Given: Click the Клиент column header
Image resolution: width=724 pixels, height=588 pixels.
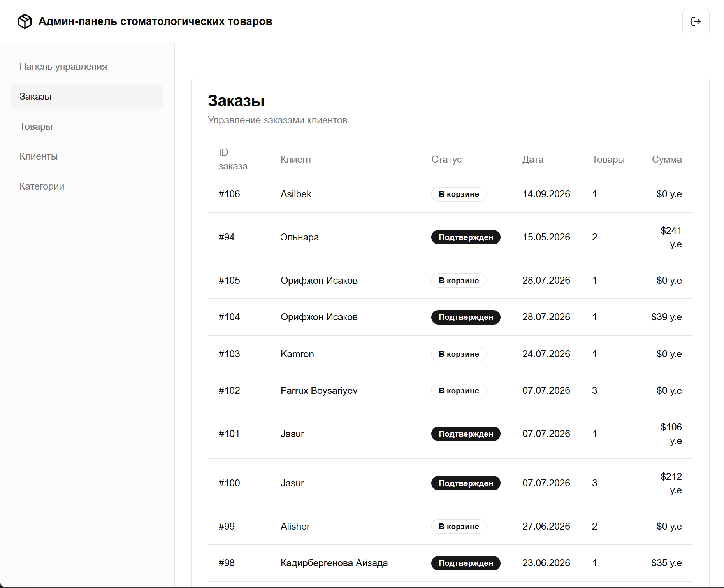Looking at the screenshot, I should click(296, 160).
